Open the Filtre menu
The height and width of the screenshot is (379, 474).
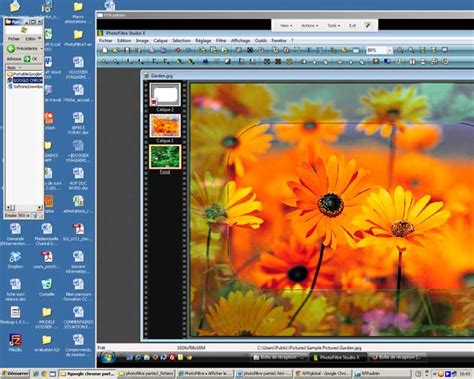[221, 40]
